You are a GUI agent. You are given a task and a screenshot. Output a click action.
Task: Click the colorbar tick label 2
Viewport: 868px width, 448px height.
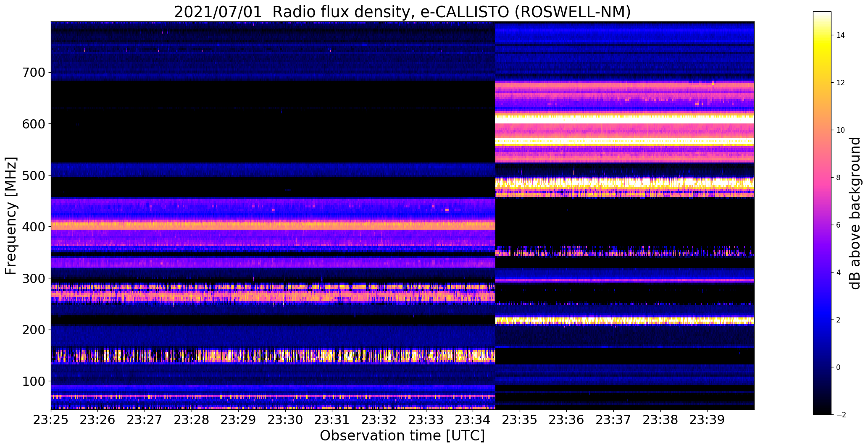pyautogui.click(x=839, y=320)
